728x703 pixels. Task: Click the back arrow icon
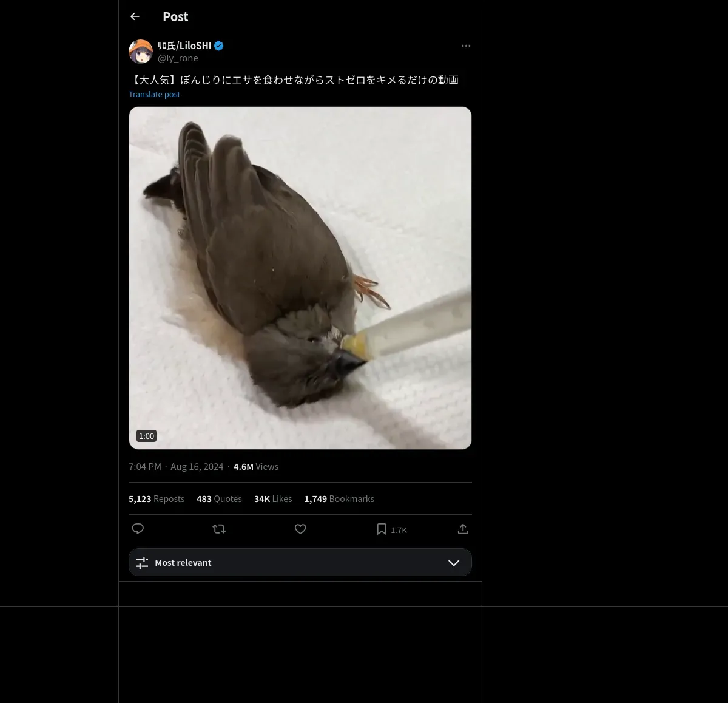click(x=135, y=16)
